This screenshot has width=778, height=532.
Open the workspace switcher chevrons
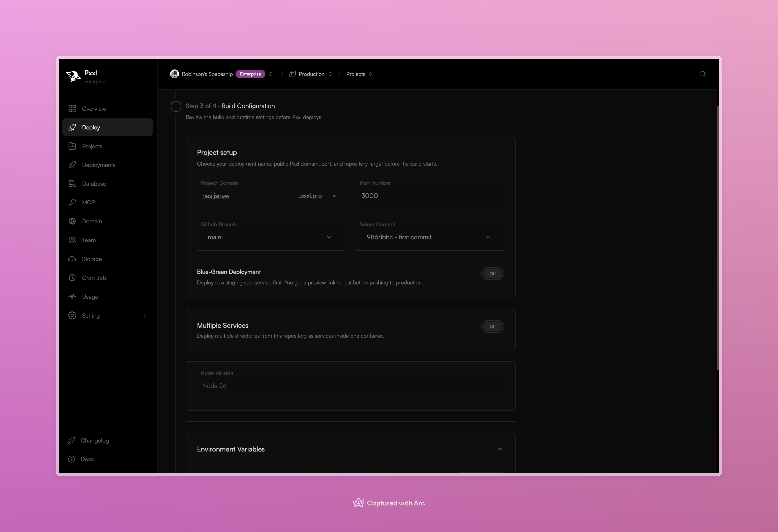click(271, 74)
